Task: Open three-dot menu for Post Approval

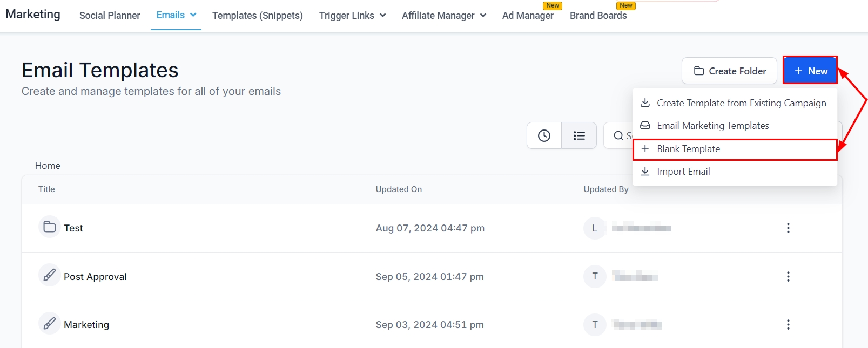Action: click(788, 277)
